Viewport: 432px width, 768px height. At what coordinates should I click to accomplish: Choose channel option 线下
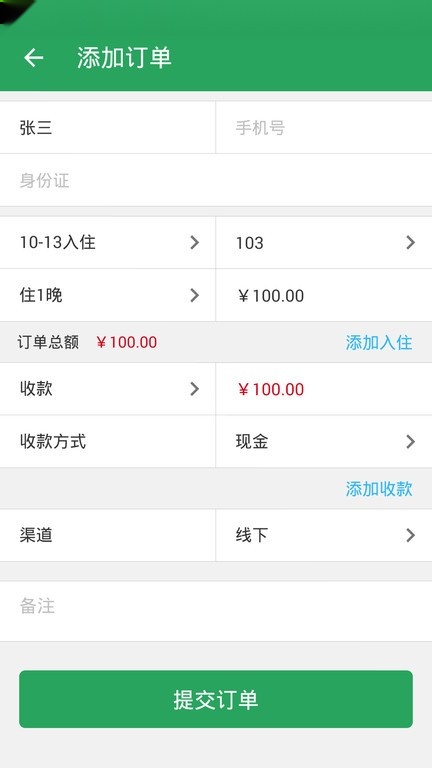[324, 535]
